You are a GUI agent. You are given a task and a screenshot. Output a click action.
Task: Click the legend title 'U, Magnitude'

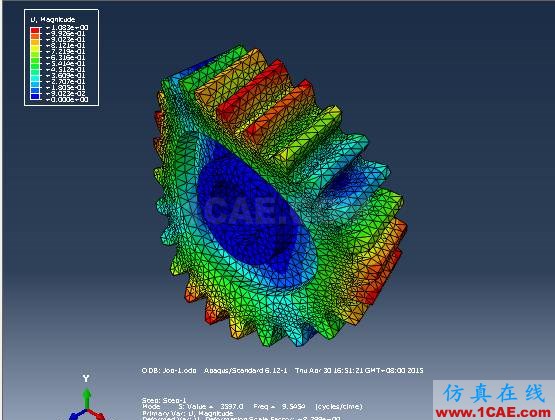[53, 19]
